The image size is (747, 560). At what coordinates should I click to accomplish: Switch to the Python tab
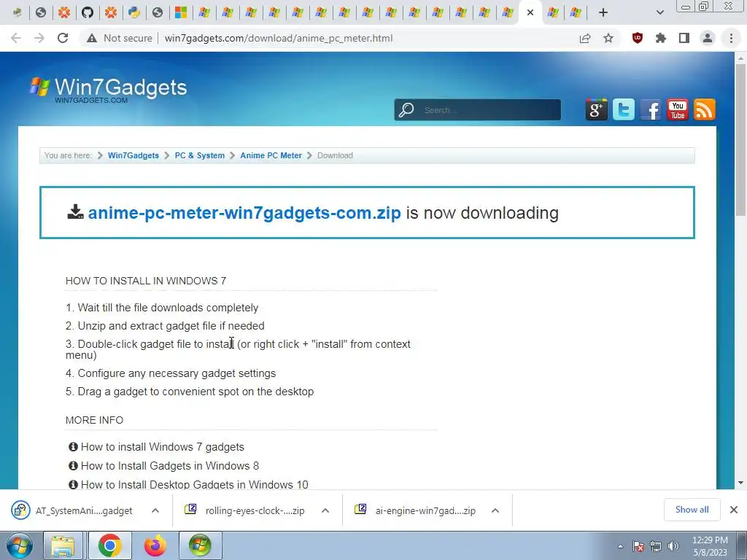point(134,12)
